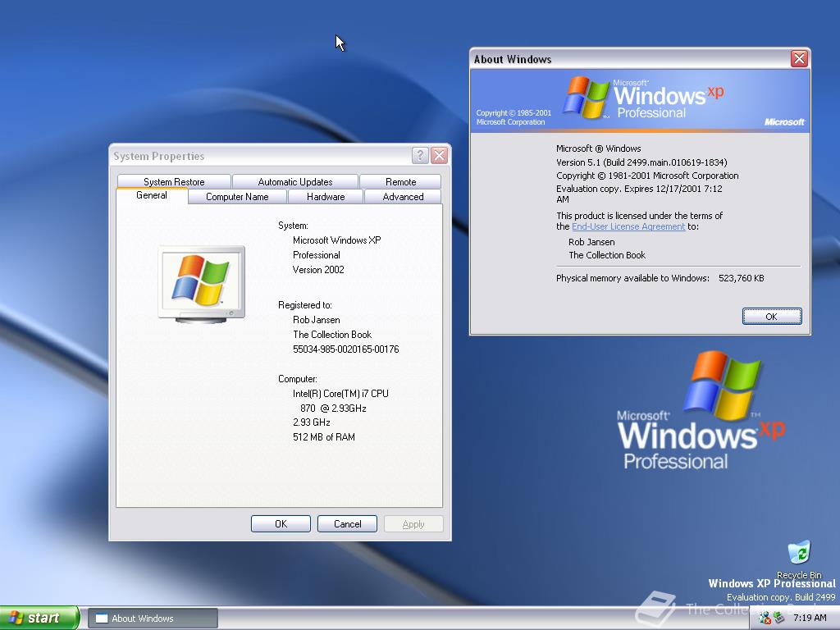Select About Windows taskbar button
The width and height of the screenshot is (840, 630).
coord(153,619)
